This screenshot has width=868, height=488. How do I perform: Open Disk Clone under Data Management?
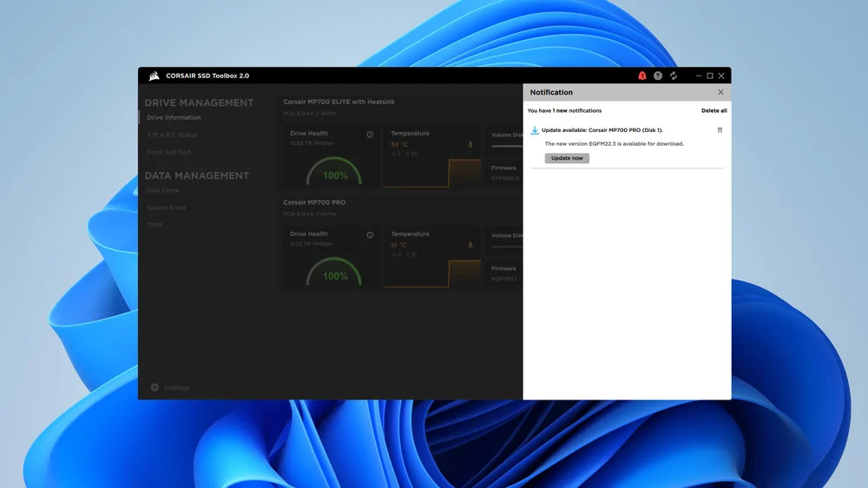pos(163,190)
